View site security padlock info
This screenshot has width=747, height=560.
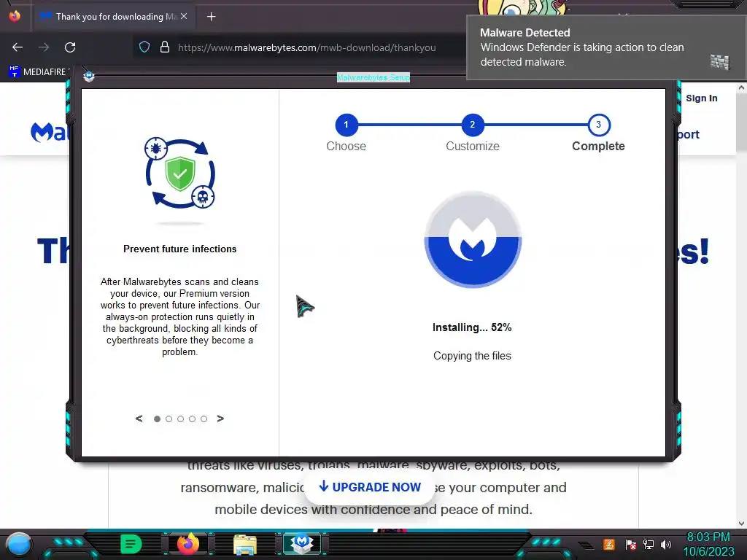point(165,47)
